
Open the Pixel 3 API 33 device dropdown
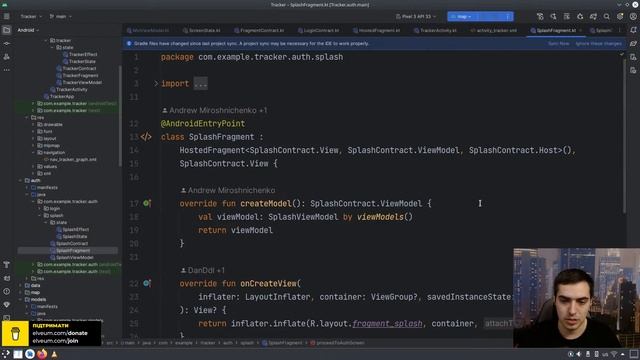[416, 16]
